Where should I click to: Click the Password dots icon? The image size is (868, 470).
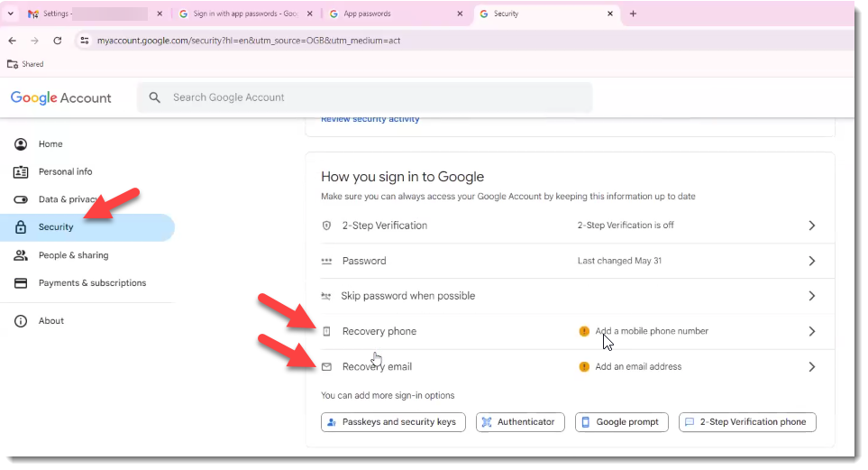(326, 261)
